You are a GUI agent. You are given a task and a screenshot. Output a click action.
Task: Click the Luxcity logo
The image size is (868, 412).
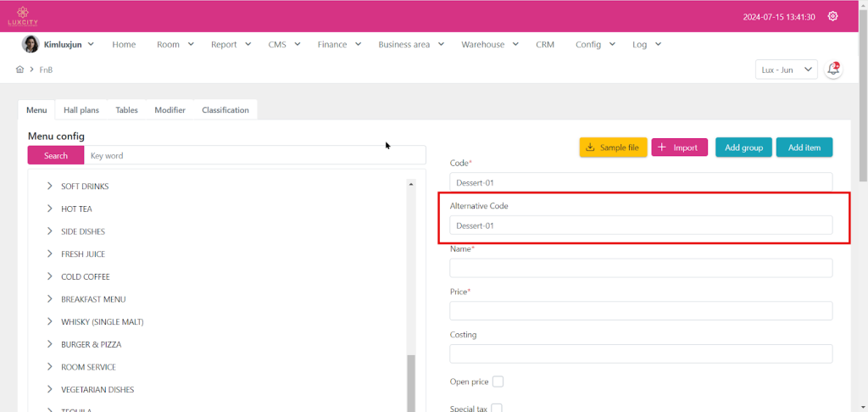23,15
